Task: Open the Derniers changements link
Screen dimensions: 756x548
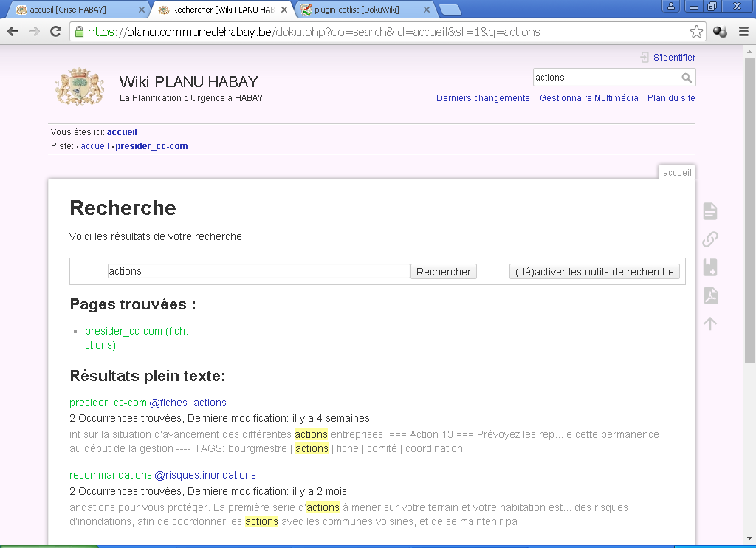Action: (x=483, y=98)
